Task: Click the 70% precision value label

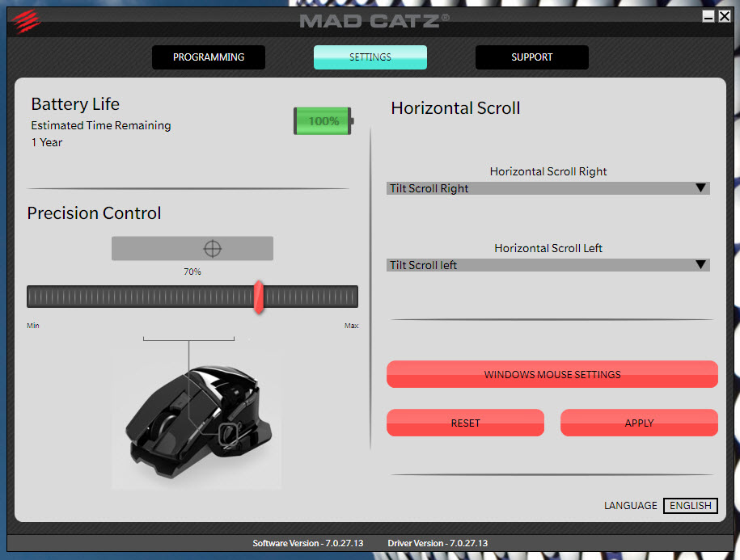Action: pyautogui.click(x=192, y=272)
